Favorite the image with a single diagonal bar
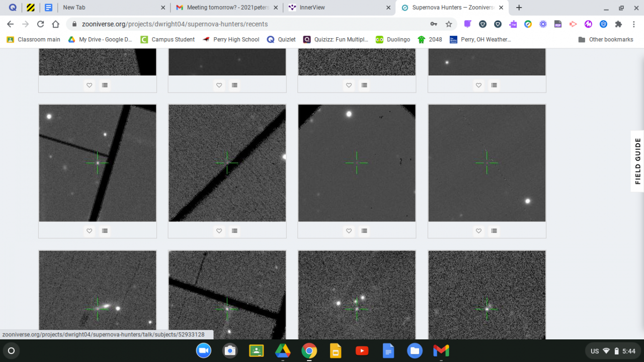Viewport: 644px width, 362px height. (x=219, y=231)
